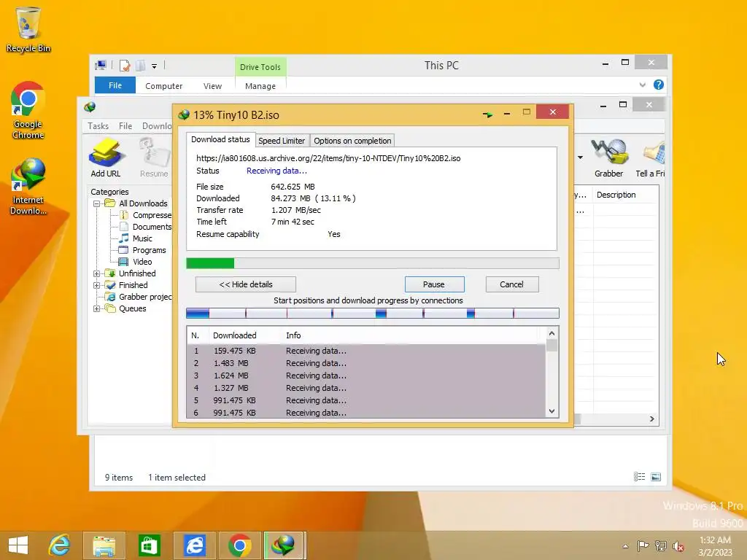Open the Tasks menu in IDM
The image size is (747, 560).
tap(98, 125)
